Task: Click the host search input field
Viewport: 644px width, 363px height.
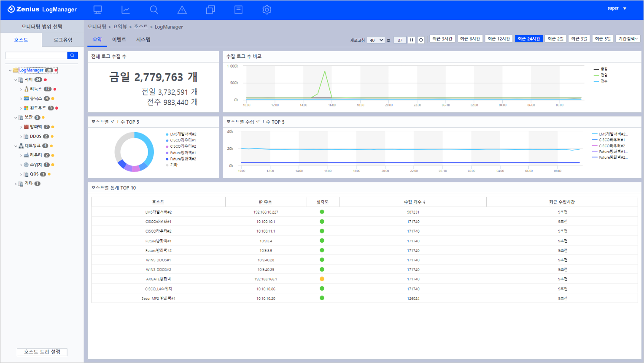Action: [36, 55]
